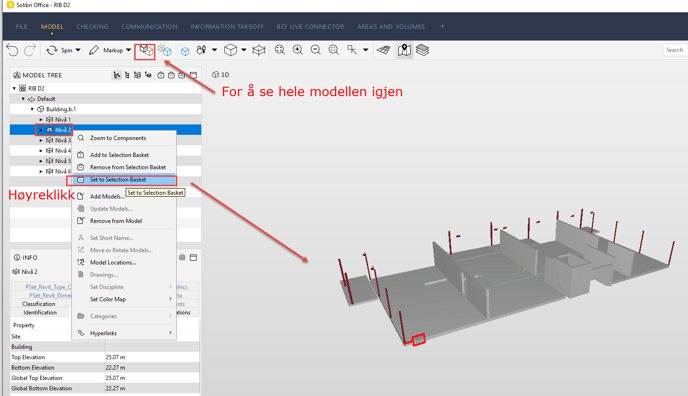Choose Set to Selection Basket menu item
The height and width of the screenshot is (396, 688).
124,180
